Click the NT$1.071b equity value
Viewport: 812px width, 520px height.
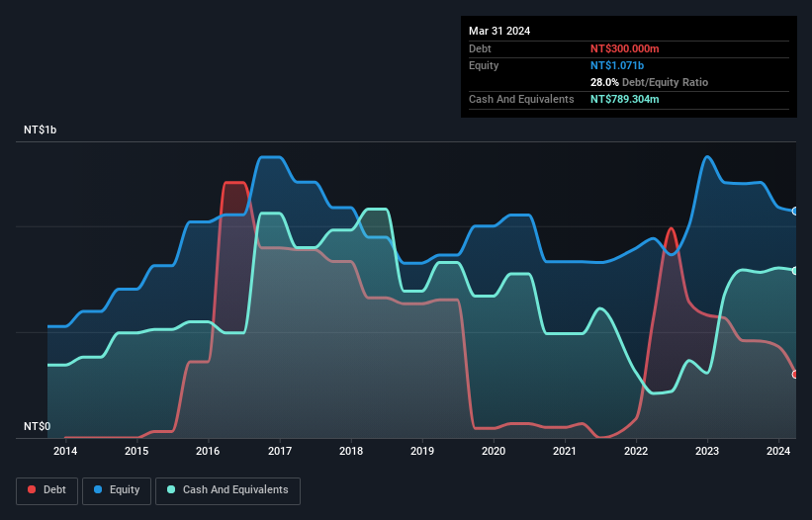(x=617, y=65)
